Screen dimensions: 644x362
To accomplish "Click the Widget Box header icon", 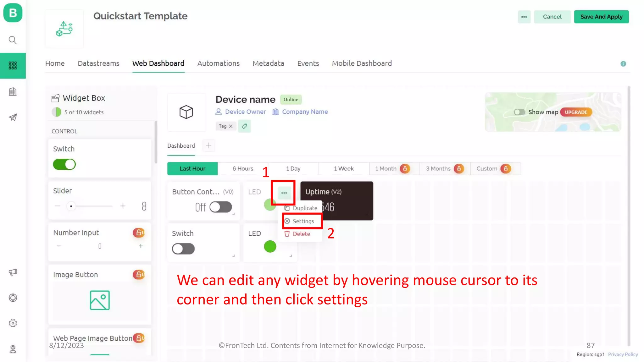I will (x=55, y=98).
